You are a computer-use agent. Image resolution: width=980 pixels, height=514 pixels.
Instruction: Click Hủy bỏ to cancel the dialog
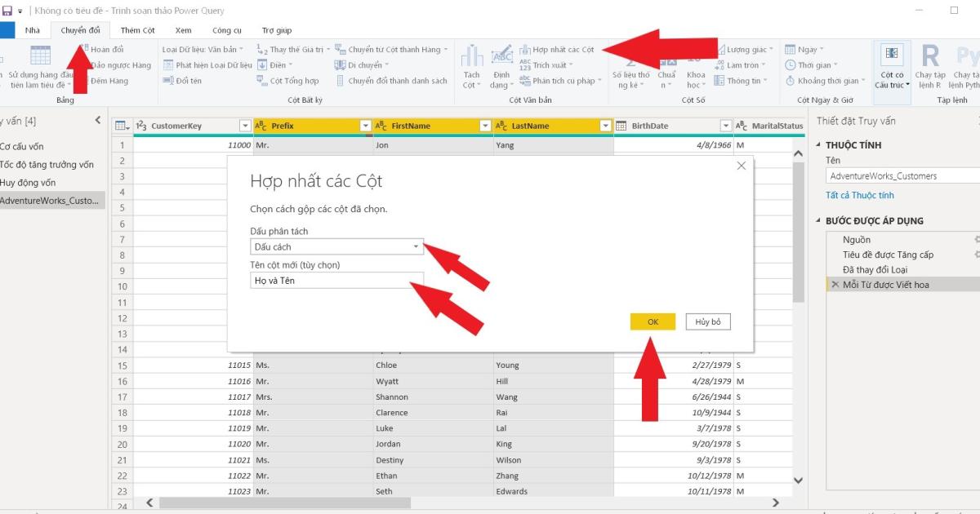pos(707,321)
